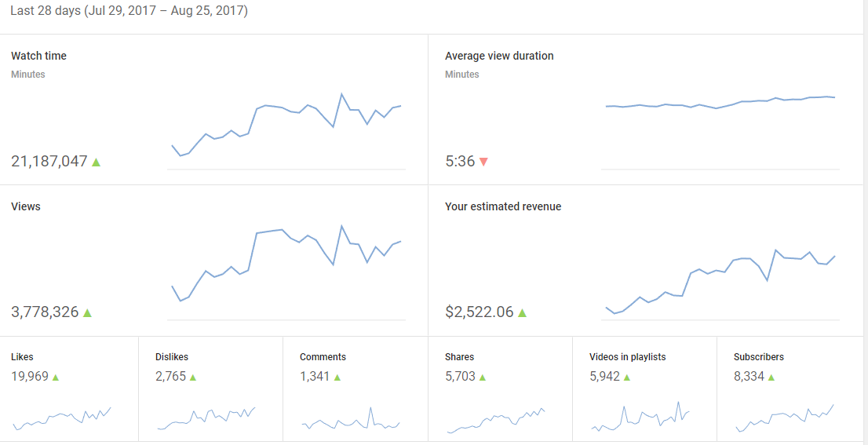868x445 pixels.
Task: Select the Views card heading
Action: point(26,206)
